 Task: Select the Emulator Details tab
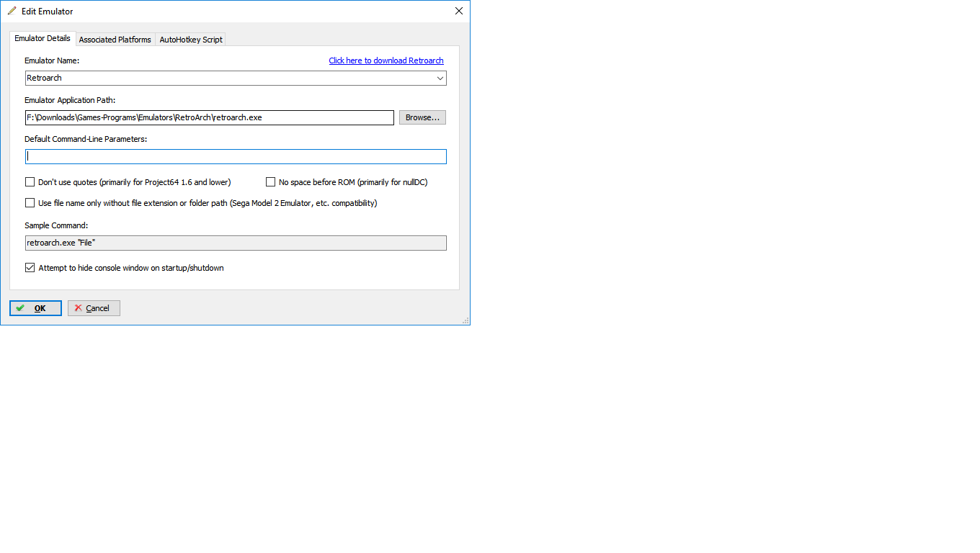(x=43, y=38)
